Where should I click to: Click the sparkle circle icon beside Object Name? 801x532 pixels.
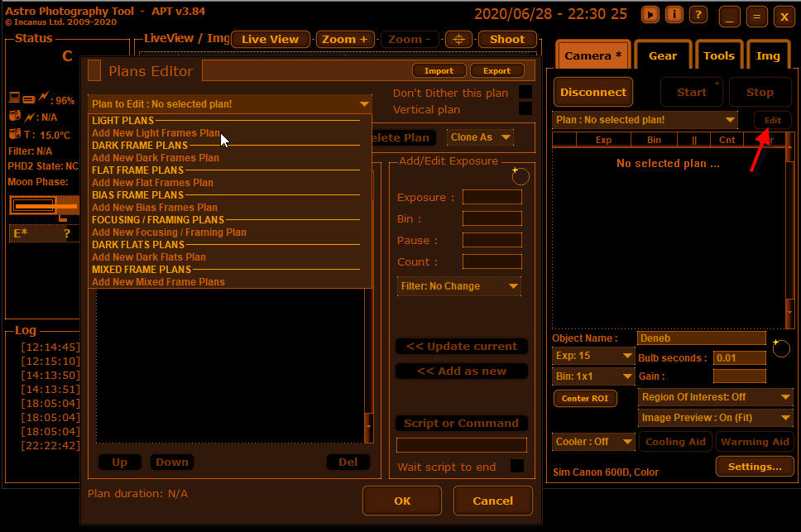[779, 347]
